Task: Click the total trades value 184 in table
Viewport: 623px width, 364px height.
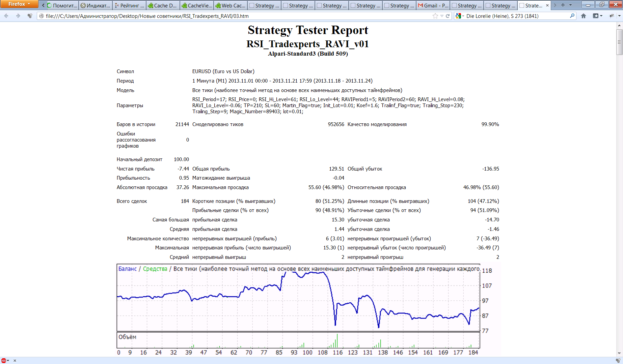Action: pos(185,201)
